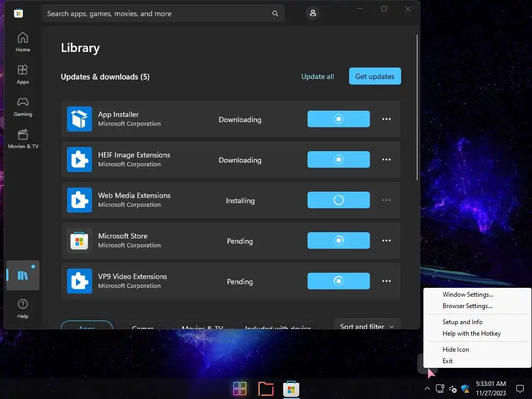532x399 pixels.
Task: Click the VP9 Video Extensions app icon
Action: [79, 281]
